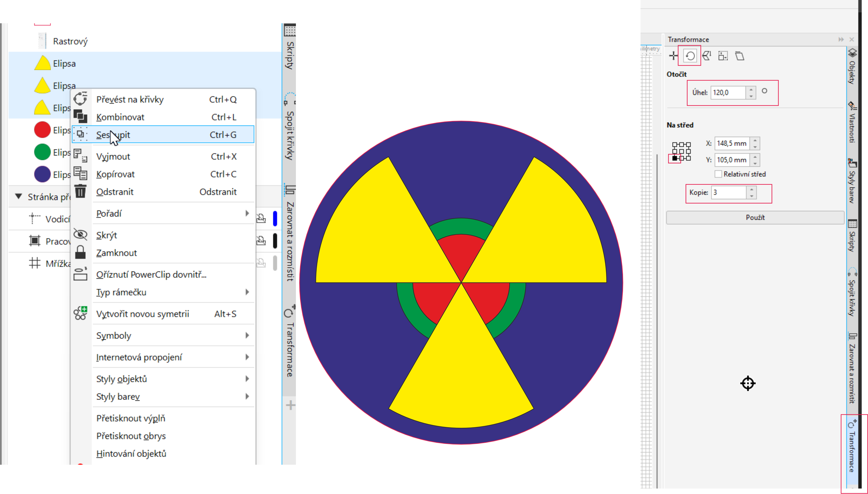This screenshot has width=868, height=494.
Task: Click the Úhel angle input field
Action: coord(728,93)
